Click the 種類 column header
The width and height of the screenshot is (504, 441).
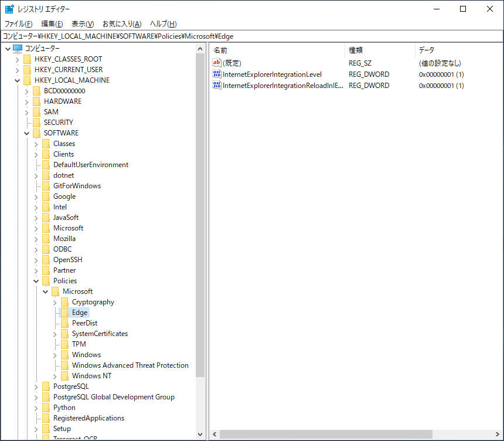tap(379, 50)
